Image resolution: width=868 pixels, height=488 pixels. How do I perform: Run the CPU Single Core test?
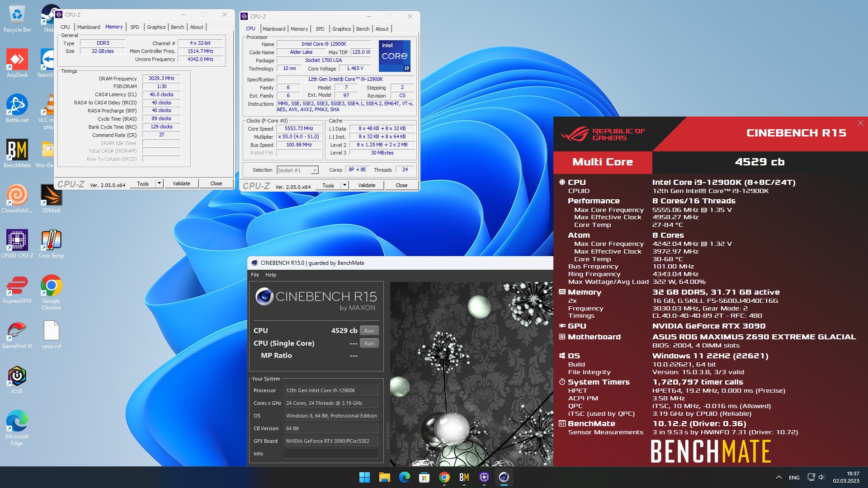coord(369,343)
